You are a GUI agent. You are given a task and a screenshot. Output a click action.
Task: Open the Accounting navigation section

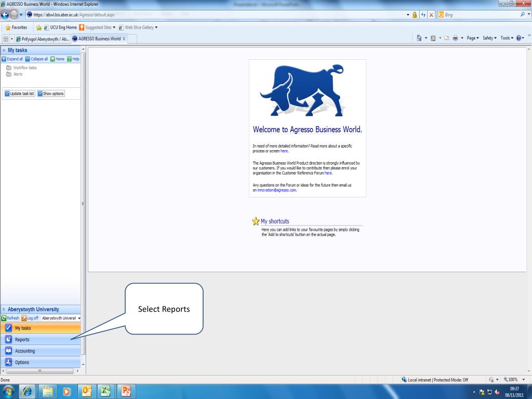tap(41, 351)
